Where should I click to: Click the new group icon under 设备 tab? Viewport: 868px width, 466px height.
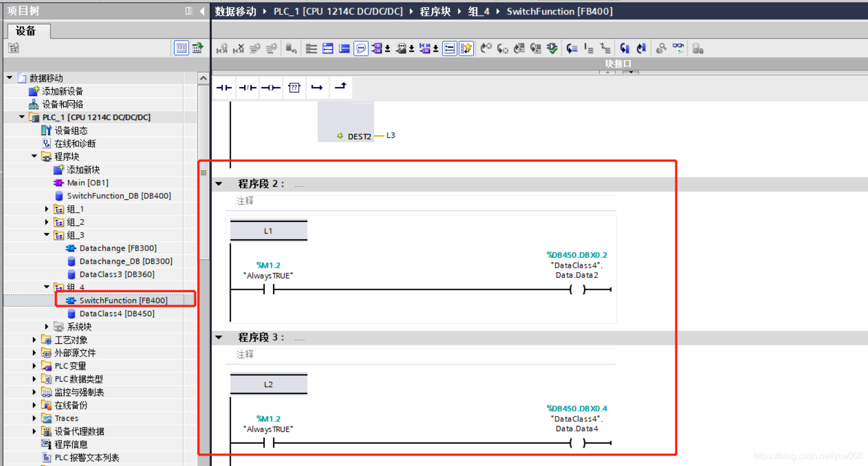(x=14, y=48)
